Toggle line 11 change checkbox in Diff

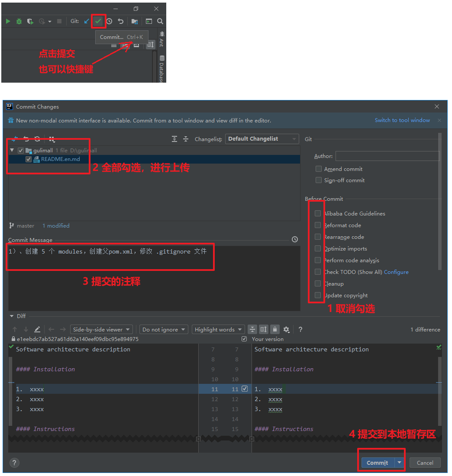click(x=245, y=389)
